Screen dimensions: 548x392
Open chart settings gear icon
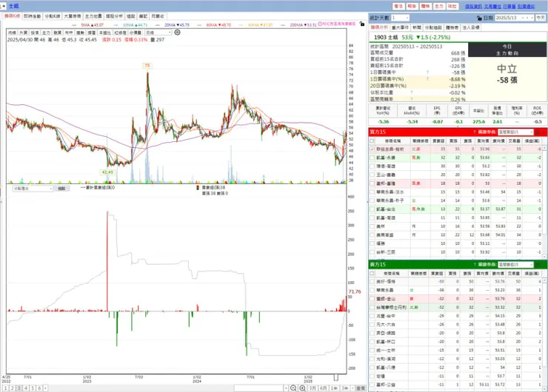coord(178,32)
